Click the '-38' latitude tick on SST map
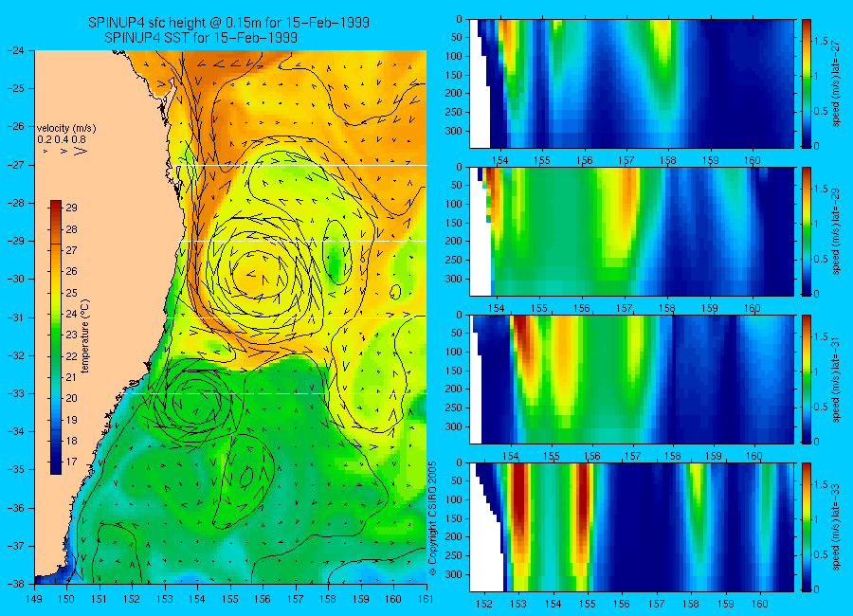Image resolution: width=853 pixels, height=616 pixels. tap(16, 584)
